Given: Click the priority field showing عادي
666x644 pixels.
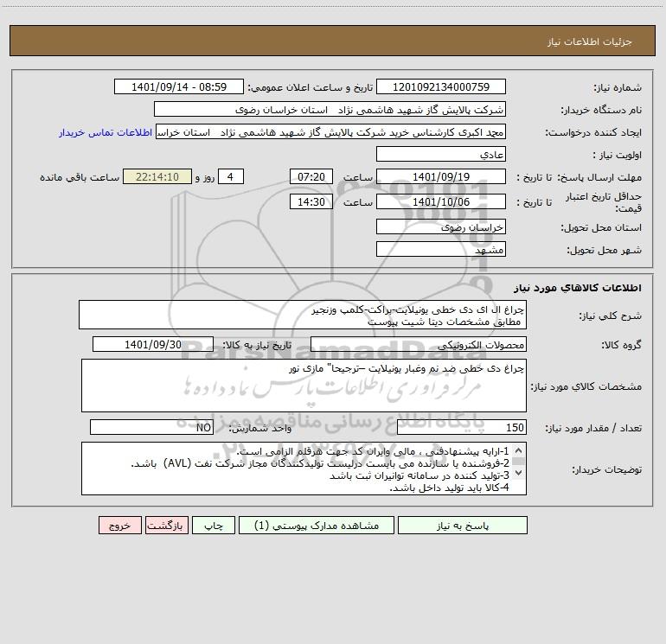Looking at the screenshot, I should (441, 154).
